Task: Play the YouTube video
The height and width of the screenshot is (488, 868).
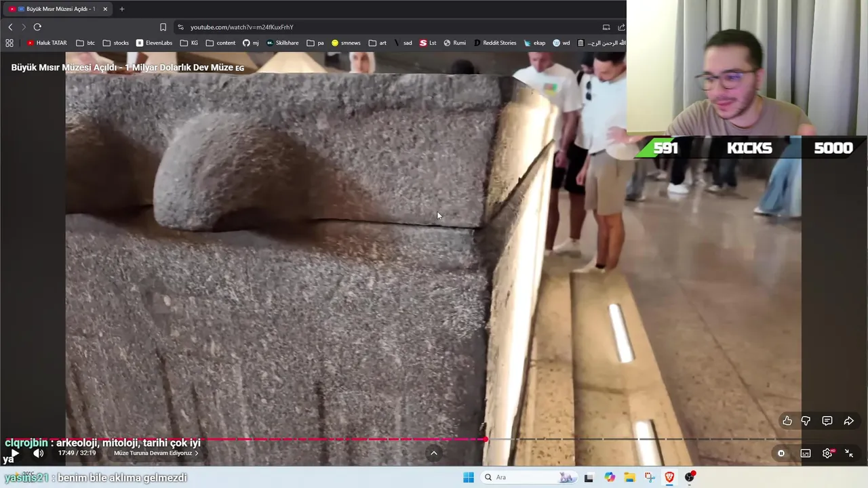Action: point(15,453)
